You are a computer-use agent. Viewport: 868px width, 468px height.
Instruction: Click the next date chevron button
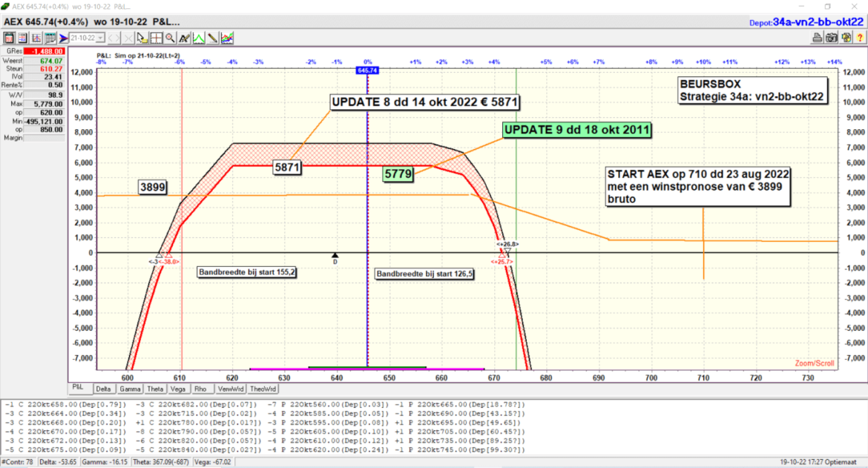coord(116,38)
